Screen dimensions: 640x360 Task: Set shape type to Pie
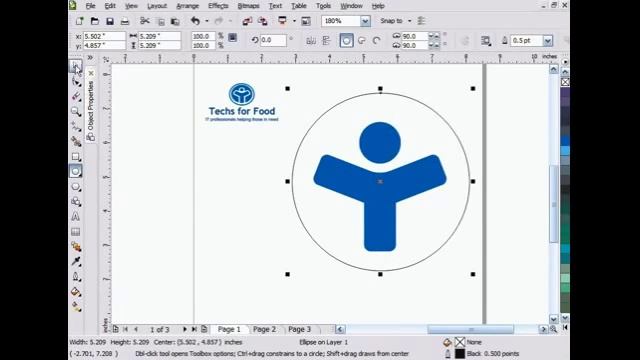tap(362, 40)
